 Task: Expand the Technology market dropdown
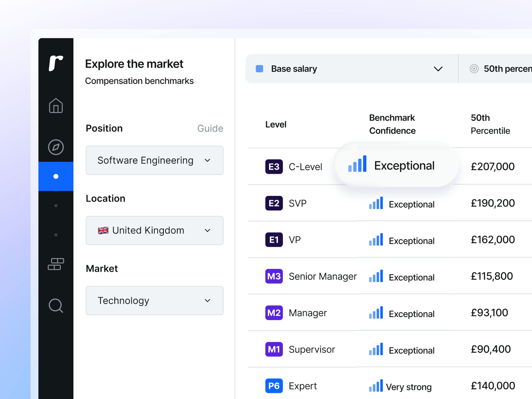pos(154,301)
